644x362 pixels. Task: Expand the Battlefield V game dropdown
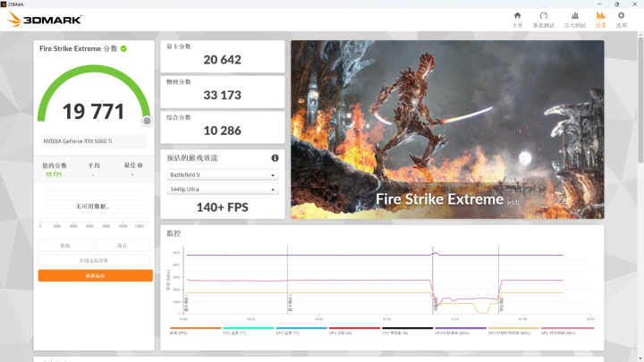223,175
